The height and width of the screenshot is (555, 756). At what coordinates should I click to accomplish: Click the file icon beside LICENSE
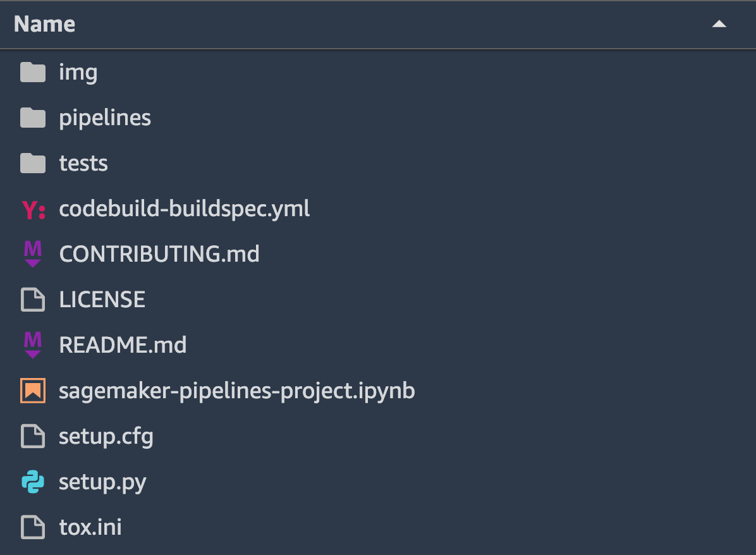[x=33, y=300]
